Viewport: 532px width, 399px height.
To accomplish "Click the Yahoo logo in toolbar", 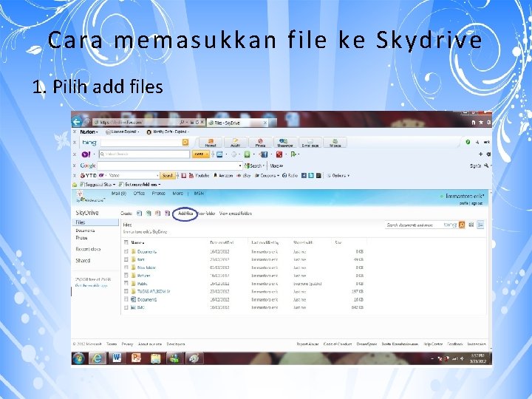I will [x=86, y=154].
